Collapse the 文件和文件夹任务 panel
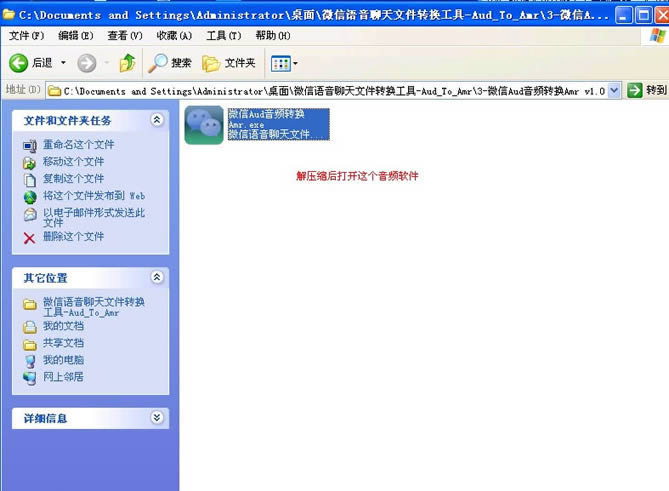This screenshot has height=491, width=669. coord(156,120)
